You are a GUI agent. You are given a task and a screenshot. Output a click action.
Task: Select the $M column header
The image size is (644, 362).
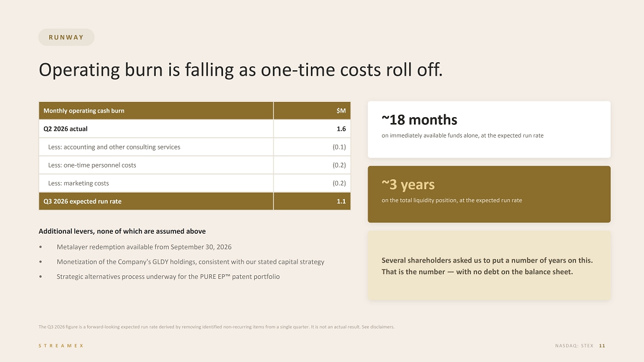(312, 111)
